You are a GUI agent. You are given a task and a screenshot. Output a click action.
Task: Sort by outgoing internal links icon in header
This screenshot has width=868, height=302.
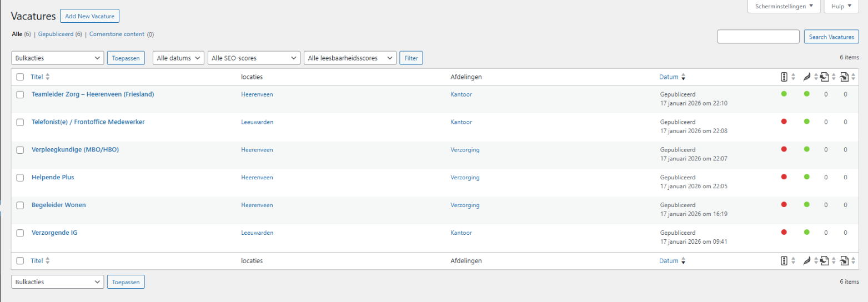tap(825, 77)
